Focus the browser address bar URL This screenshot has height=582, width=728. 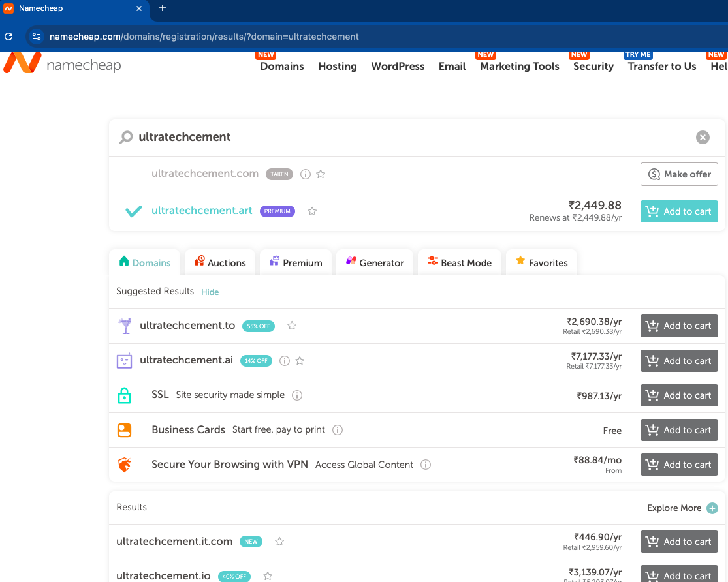click(x=204, y=37)
